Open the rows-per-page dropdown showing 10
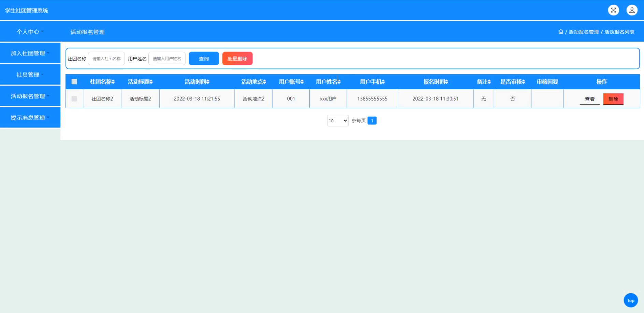Image resolution: width=644 pixels, height=313 pixels. [x=338, y=121]
